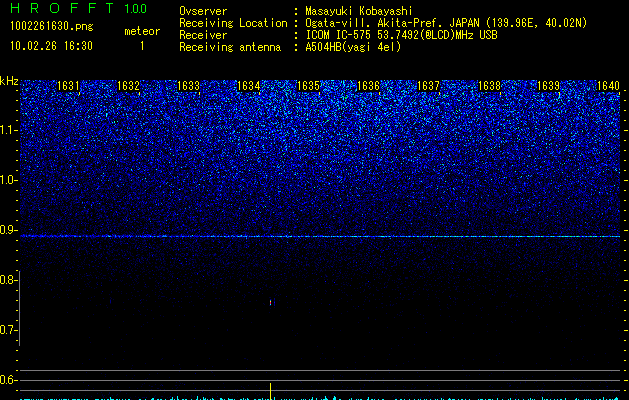629x400 pixels.
Task: Click the 1637 time axis label
Action: tap(428, 86)
